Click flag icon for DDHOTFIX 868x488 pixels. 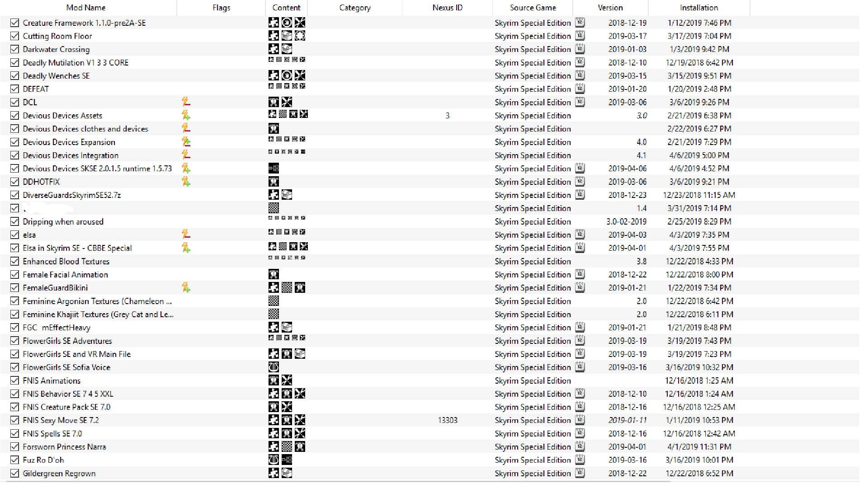pos(186,182)
